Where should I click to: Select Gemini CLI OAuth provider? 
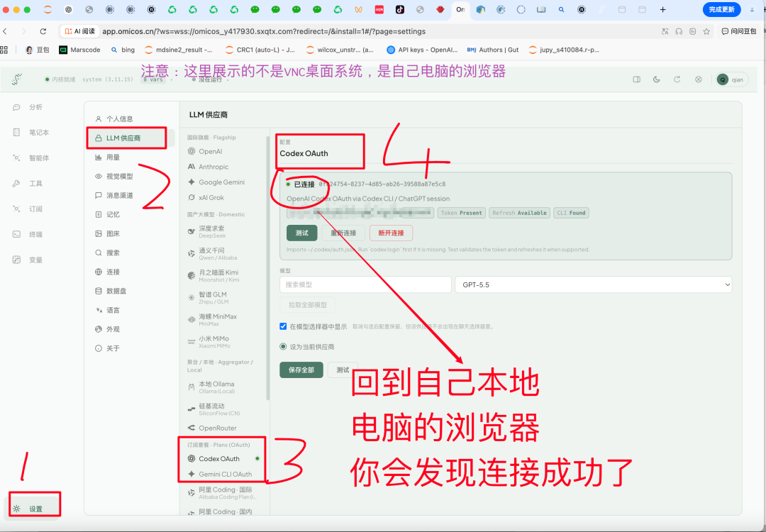(220, 474)
